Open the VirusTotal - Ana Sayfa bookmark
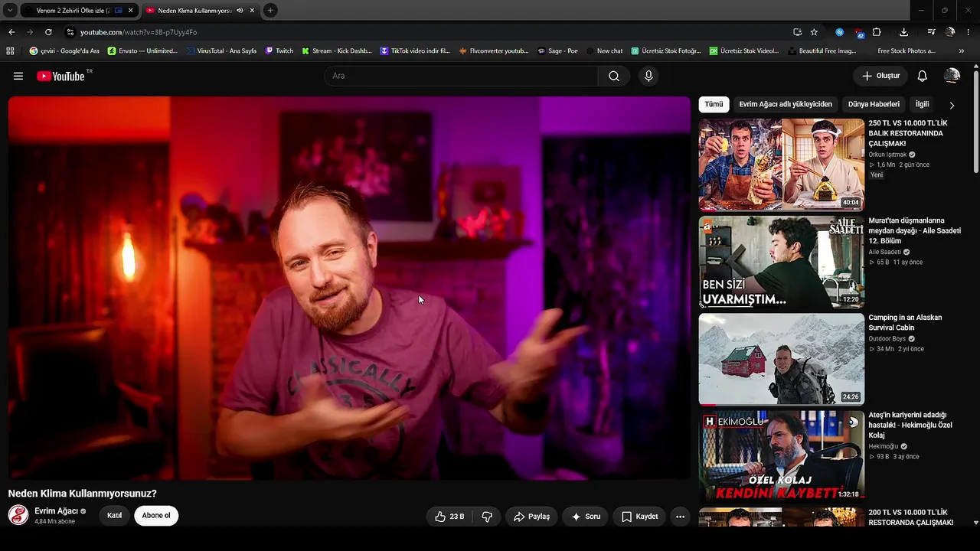This screenshot has height=551, width=980. coord(220,51)
